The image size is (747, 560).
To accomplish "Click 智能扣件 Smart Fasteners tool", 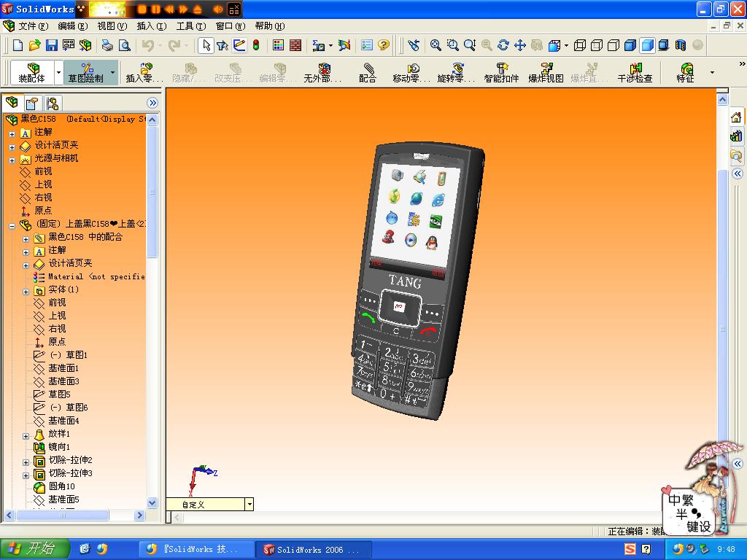I will point(501,72).
